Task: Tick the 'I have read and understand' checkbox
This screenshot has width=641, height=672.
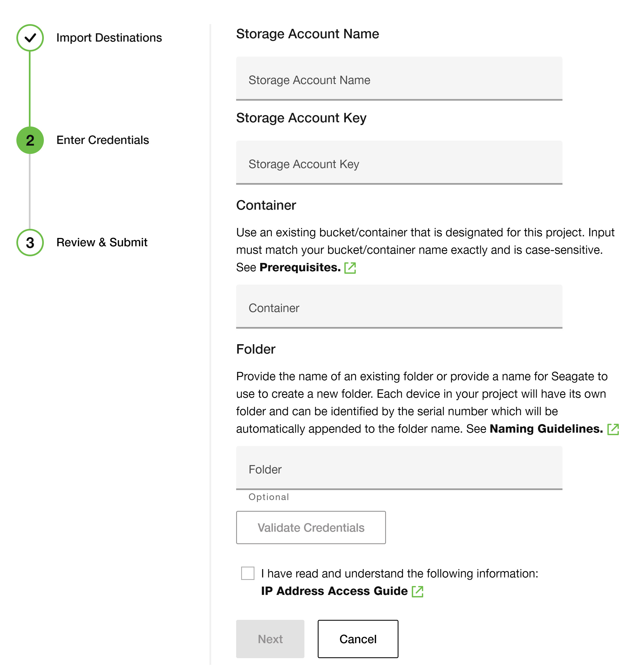Action: 248,573
